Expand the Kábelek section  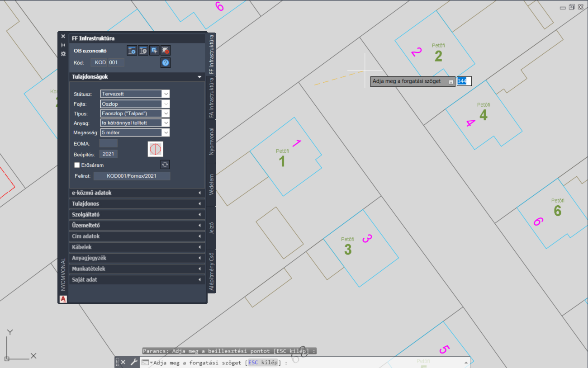click(137, 247)
